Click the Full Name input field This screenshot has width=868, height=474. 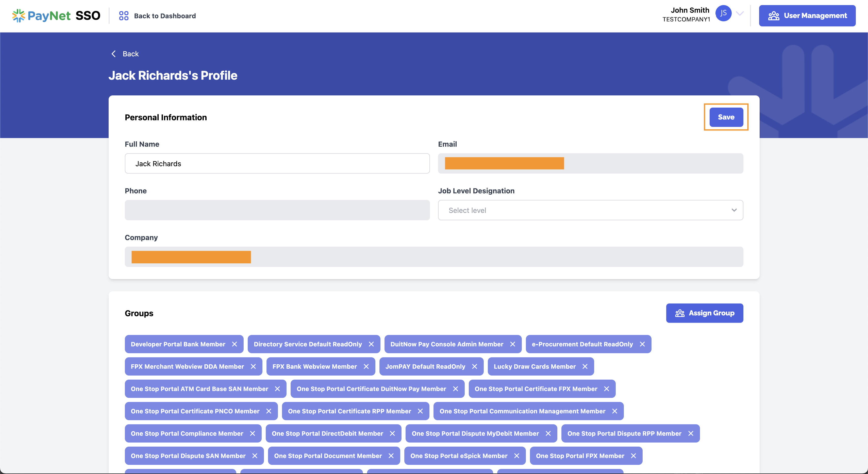pyautogui.click(x=277, y=164)
